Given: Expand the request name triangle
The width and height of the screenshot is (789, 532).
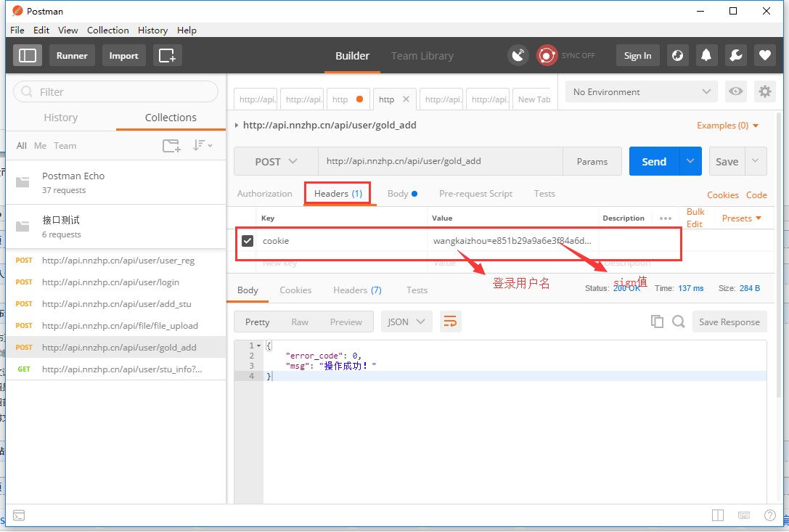Looking at the screenshot, I should click(237, 126).
